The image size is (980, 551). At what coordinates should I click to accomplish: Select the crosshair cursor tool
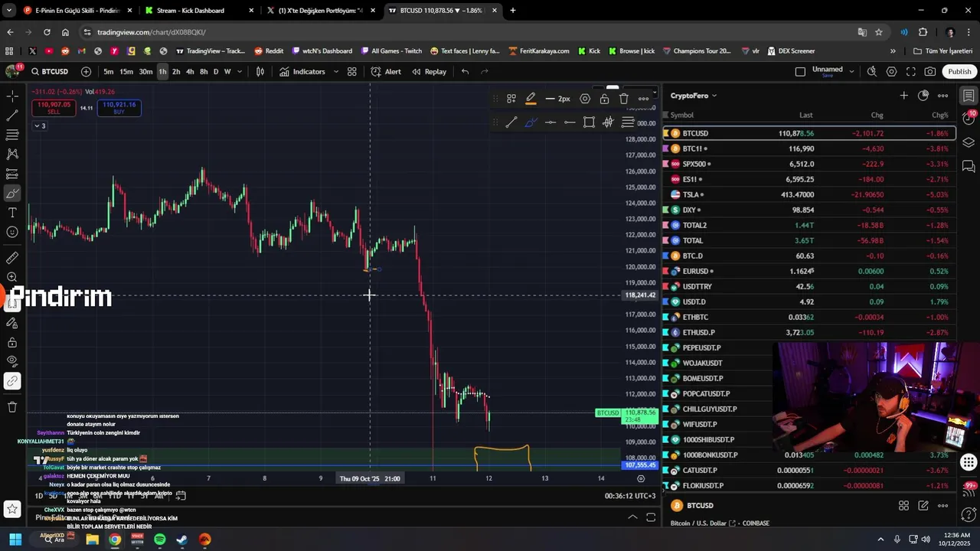coord(12,96)
